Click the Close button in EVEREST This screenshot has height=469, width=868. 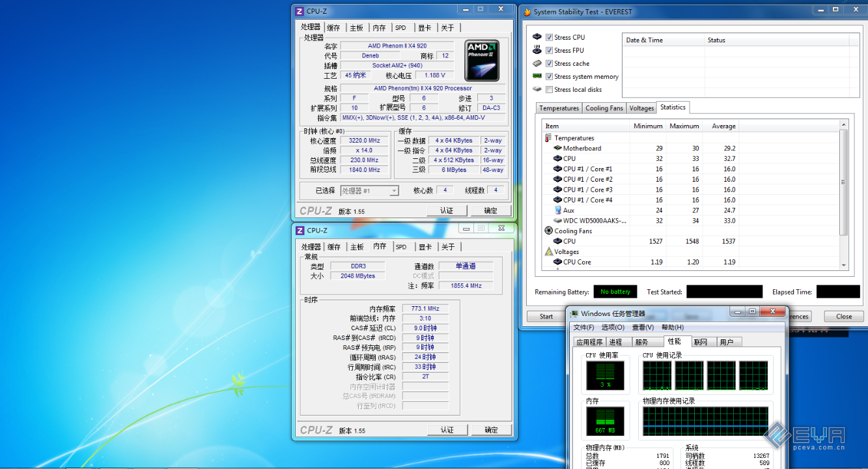click(x=844, y=317)
